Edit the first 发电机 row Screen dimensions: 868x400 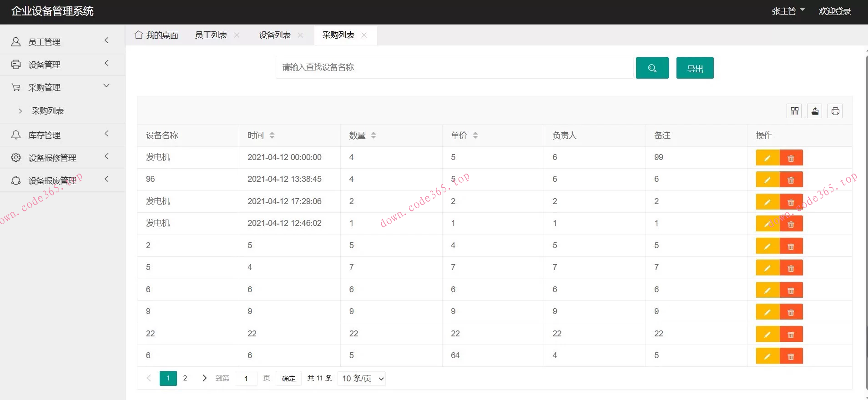coord(767,158)
